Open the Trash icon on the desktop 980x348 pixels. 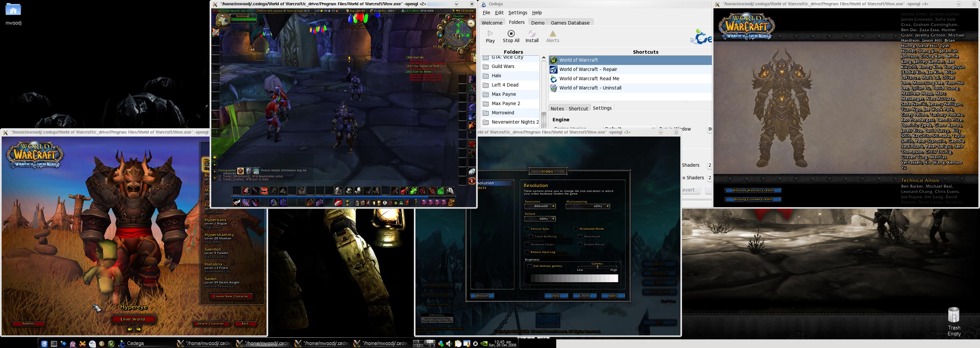(954, 315)
